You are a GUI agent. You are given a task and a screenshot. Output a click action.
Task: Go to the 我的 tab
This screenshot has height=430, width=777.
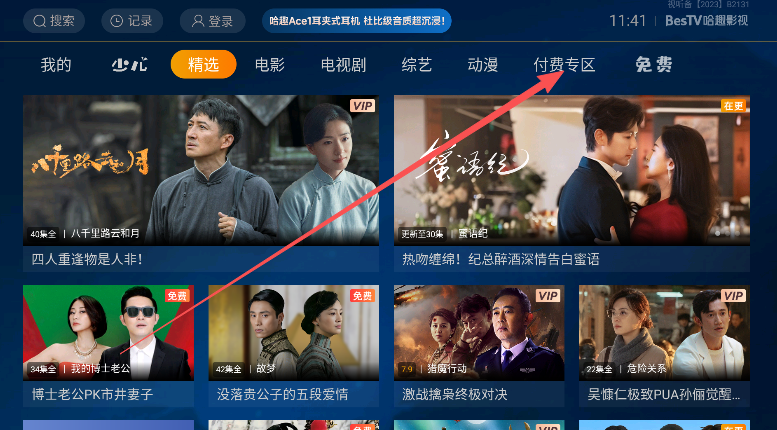pos(56,64)
